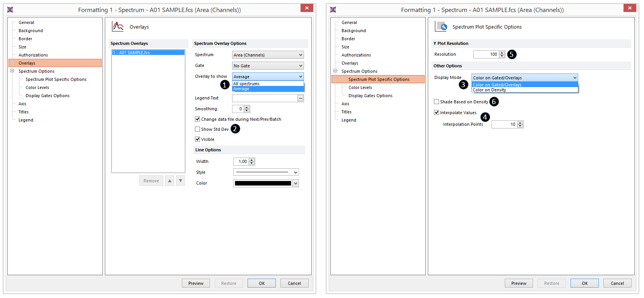Toggle Shade Based on Density checkbox
The width and height of the screenshot is (644, 298).
click(437, 102)
